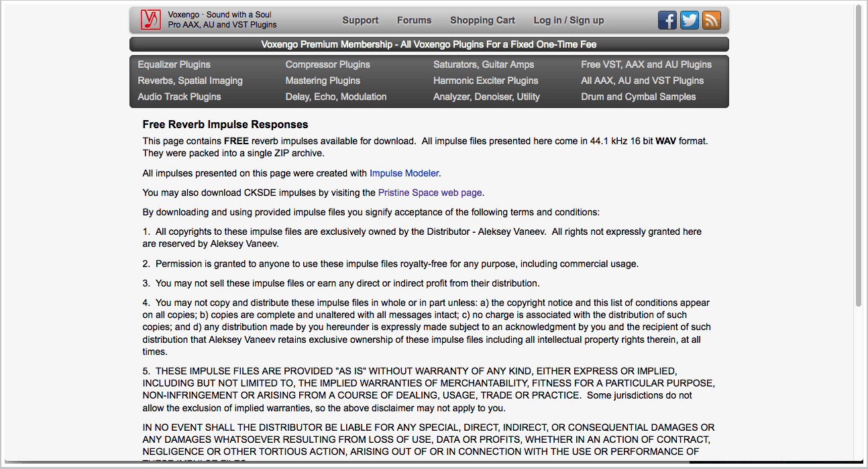
Task: Open the Voxengo Facebook page icon
Action: tap(667, 20)
